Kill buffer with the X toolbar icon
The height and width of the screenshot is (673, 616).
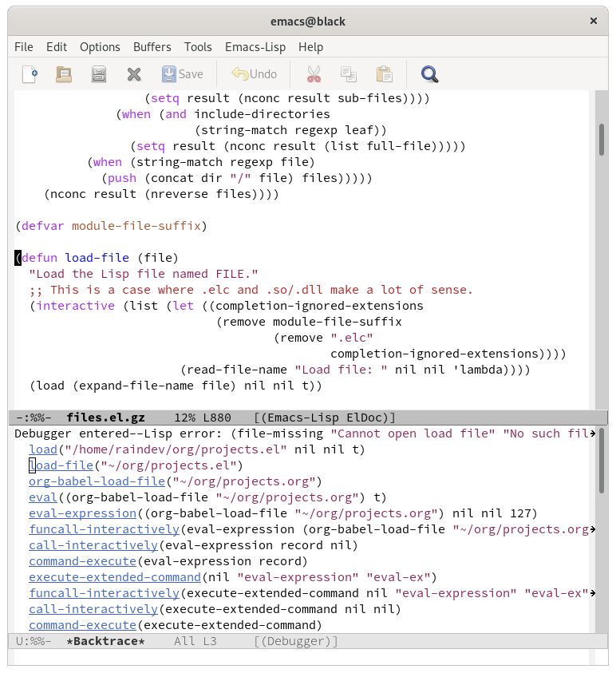pyautogui.click(x=134, y=74)
